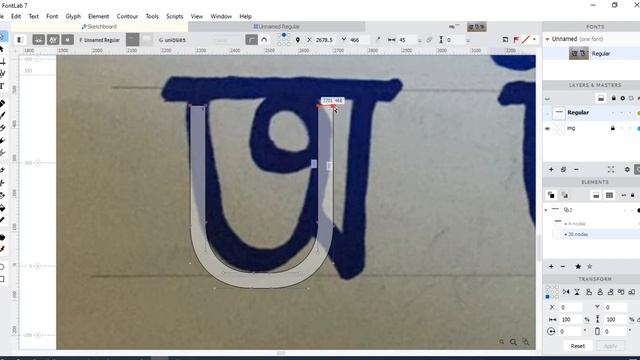This screenshot has height=360, width=640.
Task: Toggle the sidebar panel icon in property bar
Action: point(20,40)
